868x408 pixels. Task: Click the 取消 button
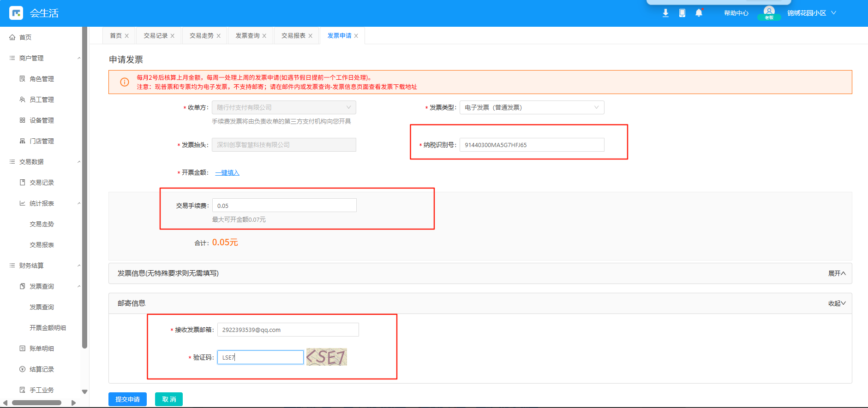[169, 399]
